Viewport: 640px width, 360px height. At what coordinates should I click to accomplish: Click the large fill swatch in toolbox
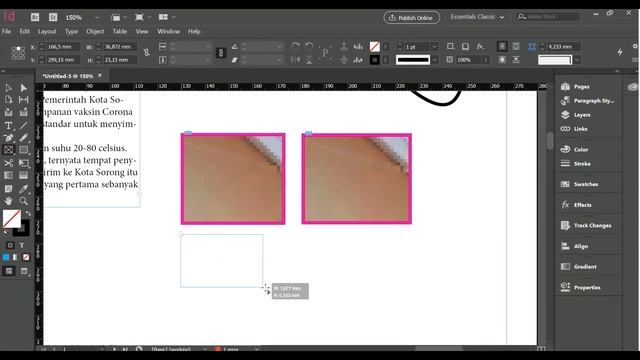tap(12, 219)
